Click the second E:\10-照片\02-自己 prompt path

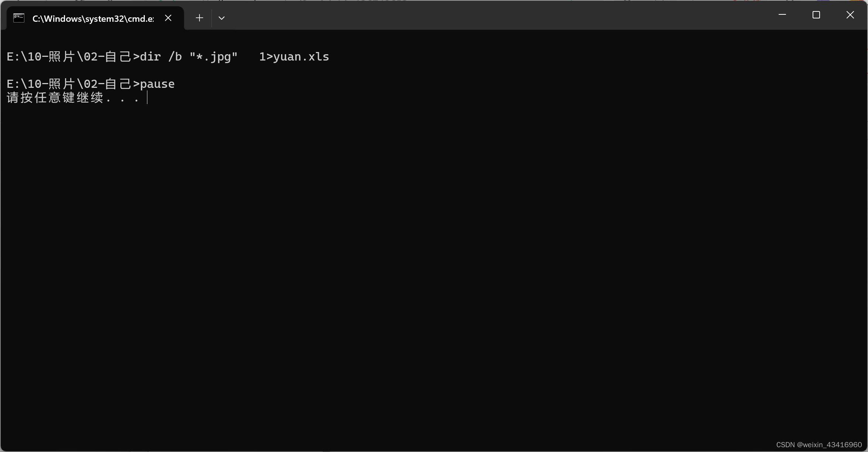pyautogui.click(x=69, y=84)
